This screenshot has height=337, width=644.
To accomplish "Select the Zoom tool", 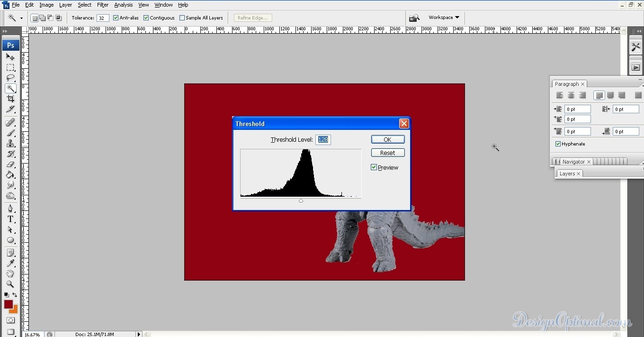I will 10,284.
